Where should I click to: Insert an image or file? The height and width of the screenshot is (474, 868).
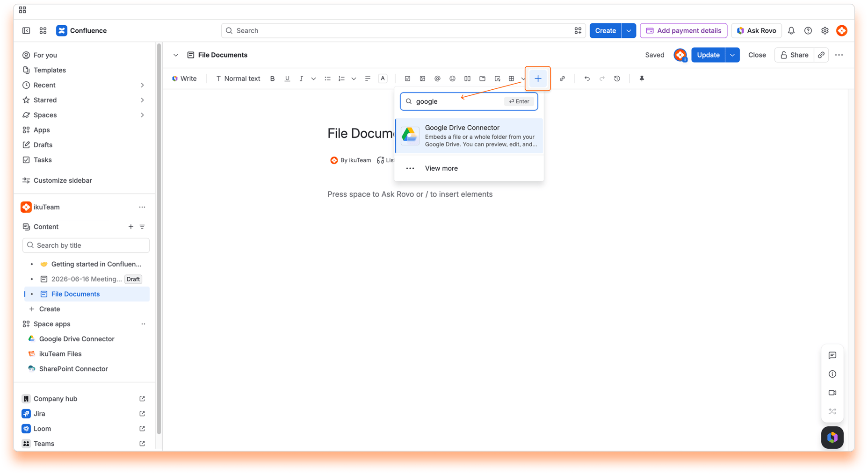(x=422, y=79)
